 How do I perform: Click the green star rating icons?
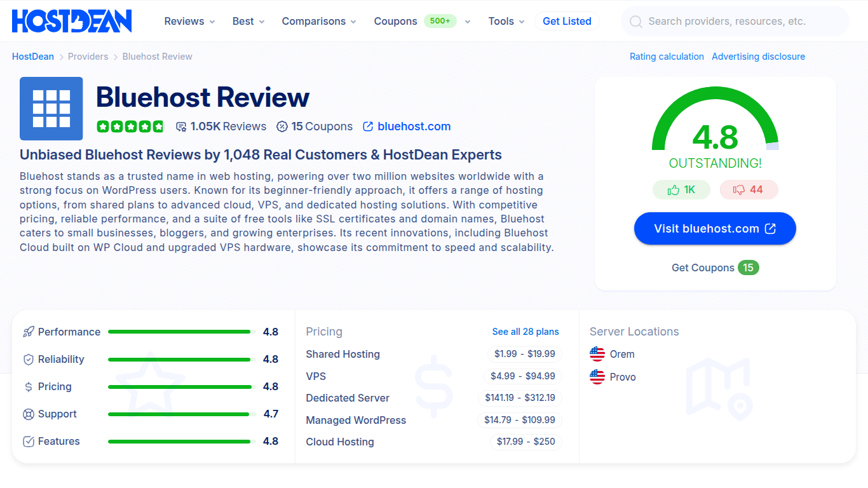tap(130, 126)
